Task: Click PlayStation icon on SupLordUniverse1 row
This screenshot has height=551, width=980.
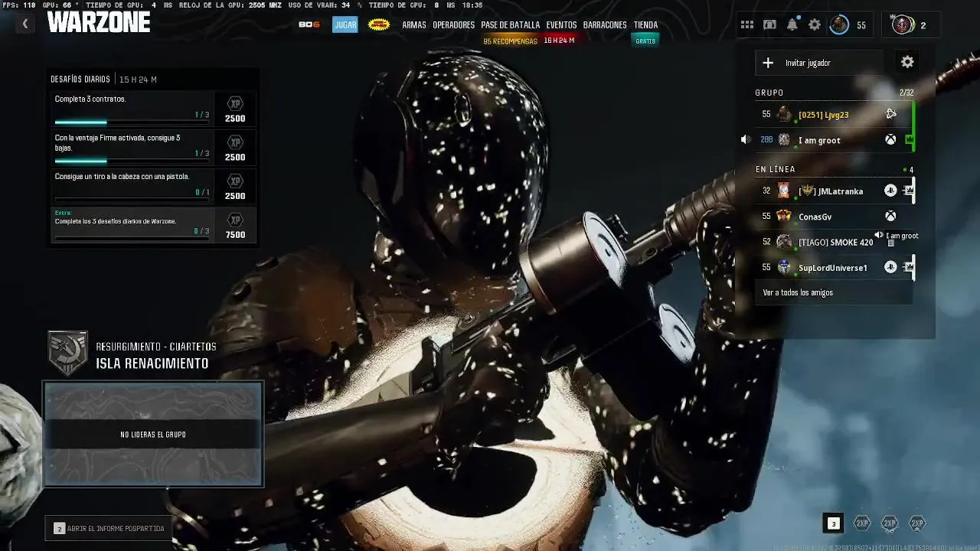Action: 890,267
